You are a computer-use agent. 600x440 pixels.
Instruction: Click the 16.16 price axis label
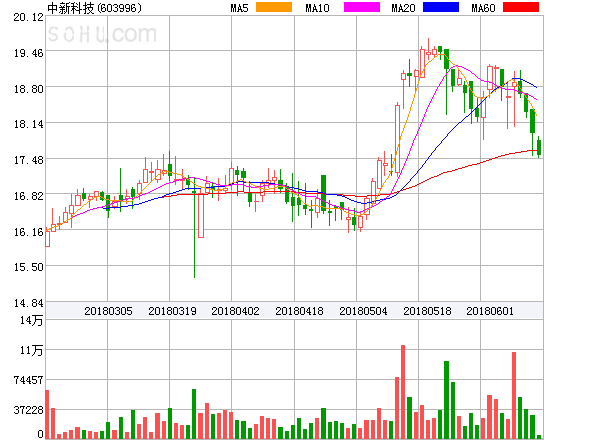29,232
